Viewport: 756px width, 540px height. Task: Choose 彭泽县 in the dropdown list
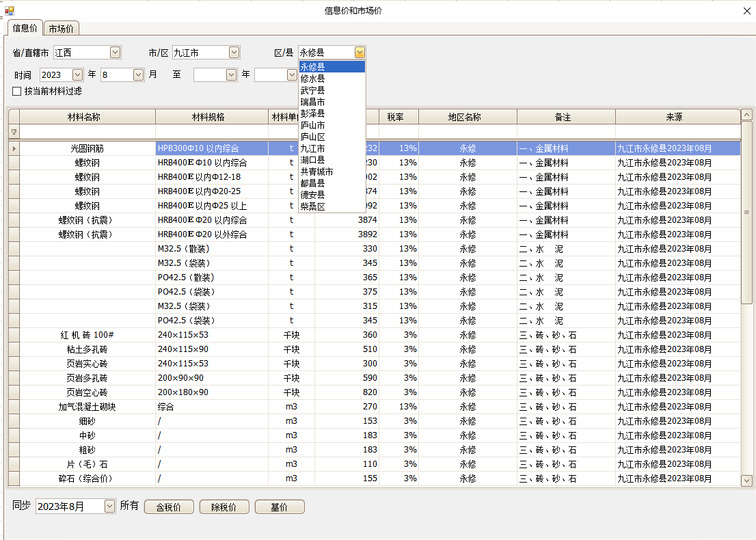click(332, 113)
